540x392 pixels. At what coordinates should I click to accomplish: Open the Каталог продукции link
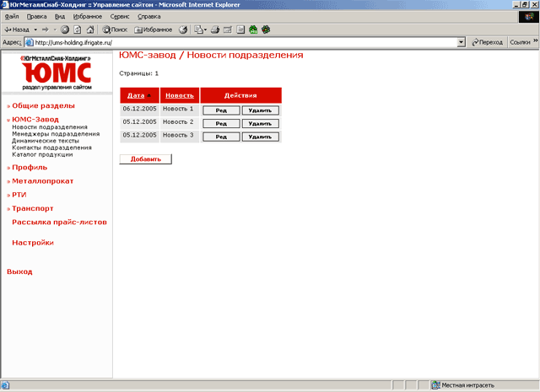click(x=42, y=154)
